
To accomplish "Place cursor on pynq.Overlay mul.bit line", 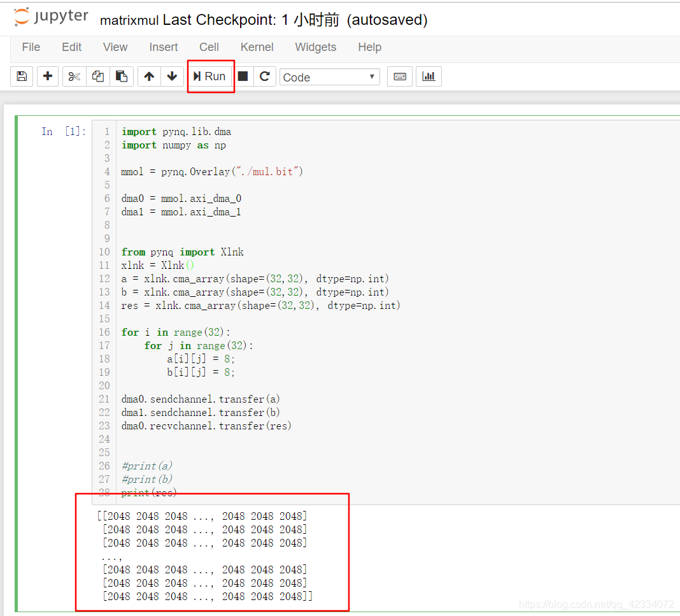I will click(212, 172).
